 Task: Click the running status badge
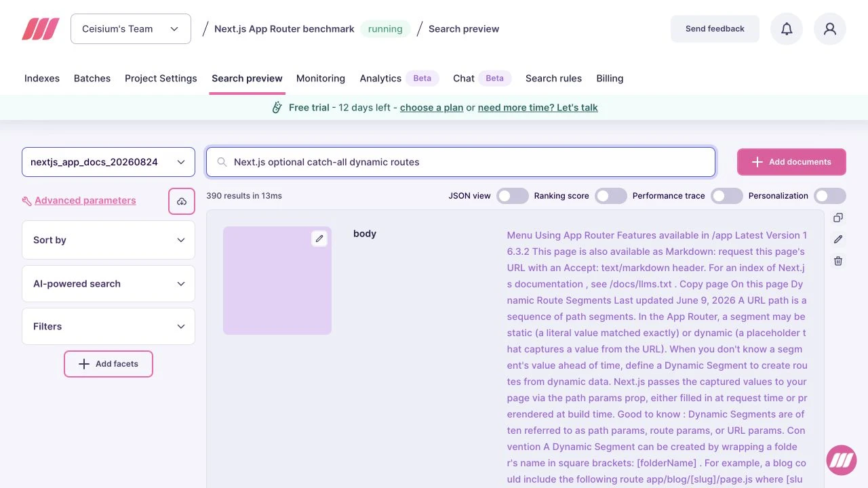(385, 29)
